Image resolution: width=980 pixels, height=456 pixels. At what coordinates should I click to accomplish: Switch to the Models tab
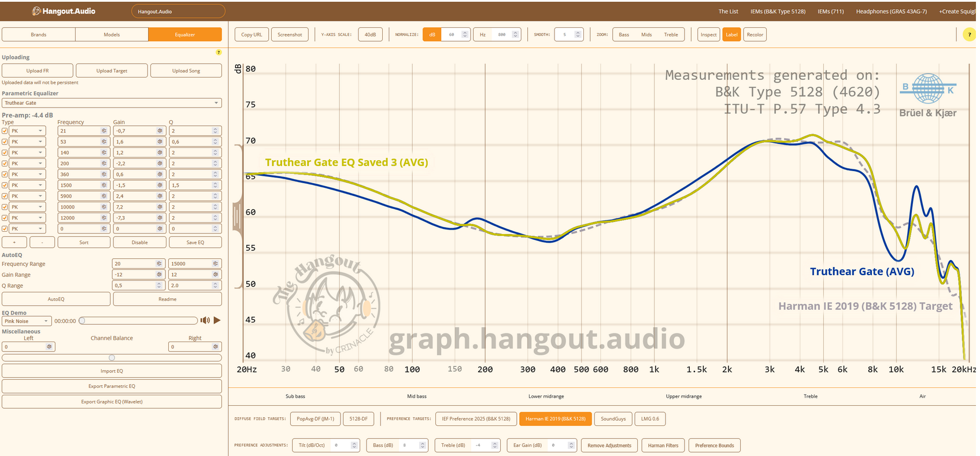[x=112, y=35]
